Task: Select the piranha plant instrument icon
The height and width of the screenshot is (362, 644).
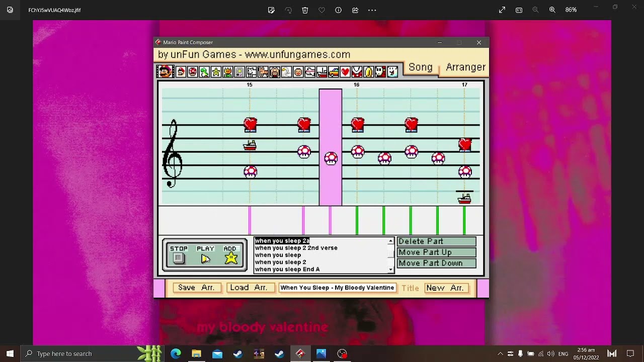Action: (357, 72)
